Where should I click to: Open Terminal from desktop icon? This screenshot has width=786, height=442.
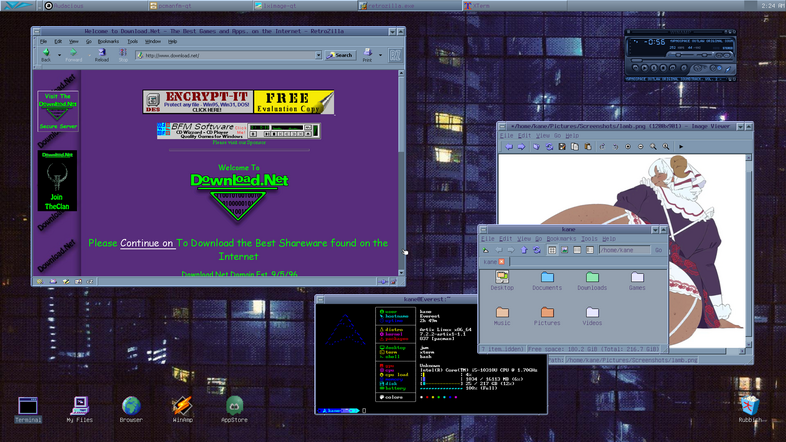click(x=28, y=409)
